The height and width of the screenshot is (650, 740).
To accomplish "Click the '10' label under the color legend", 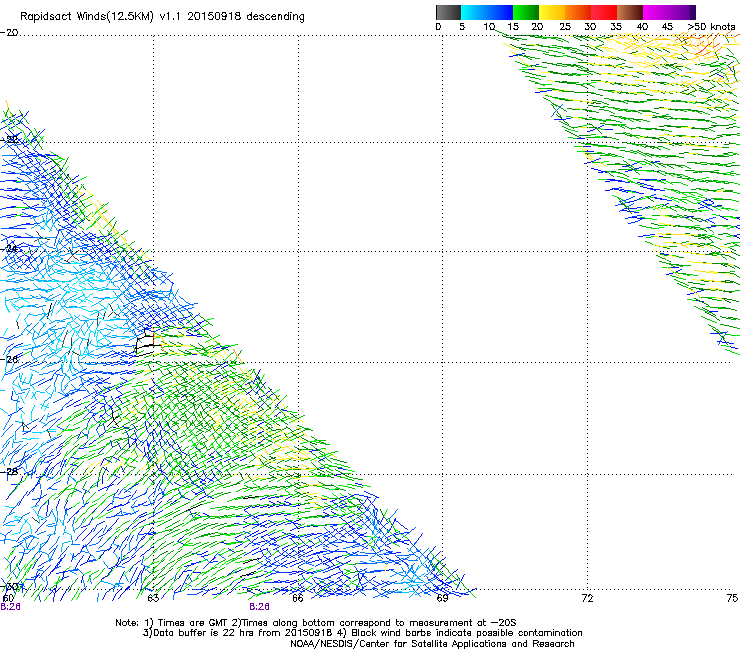I will point(489,27).
